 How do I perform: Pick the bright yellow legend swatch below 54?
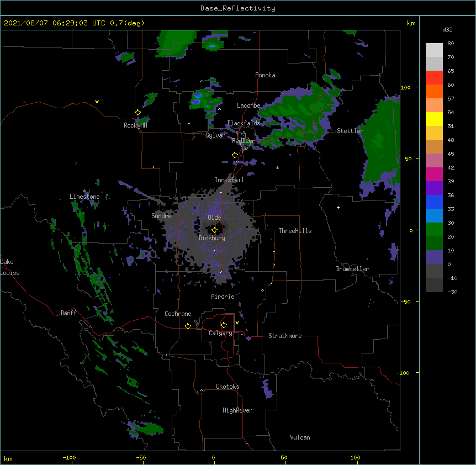click(x=434, y=119)
